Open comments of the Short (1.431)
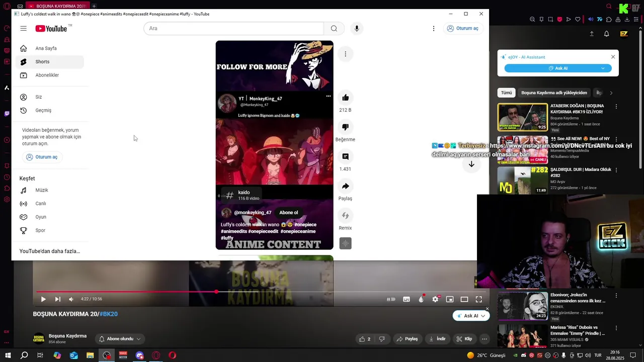This screenshot has width=644, height=362. click(x=345, y=156)
